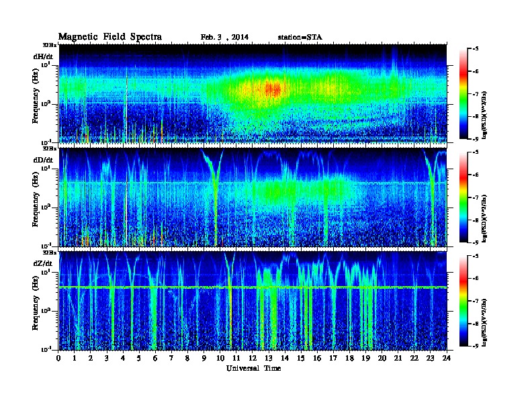This screenshot has height=411, width=532.
Task: Click the Frequency (Hz) label of dZ/dt panel
Action: pos(36,302)
